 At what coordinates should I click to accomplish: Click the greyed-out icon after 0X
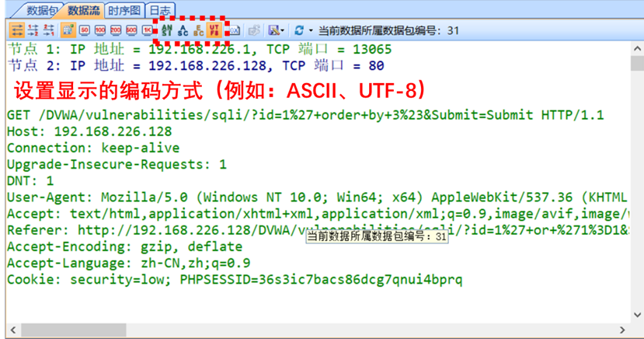tap(254, 30)
